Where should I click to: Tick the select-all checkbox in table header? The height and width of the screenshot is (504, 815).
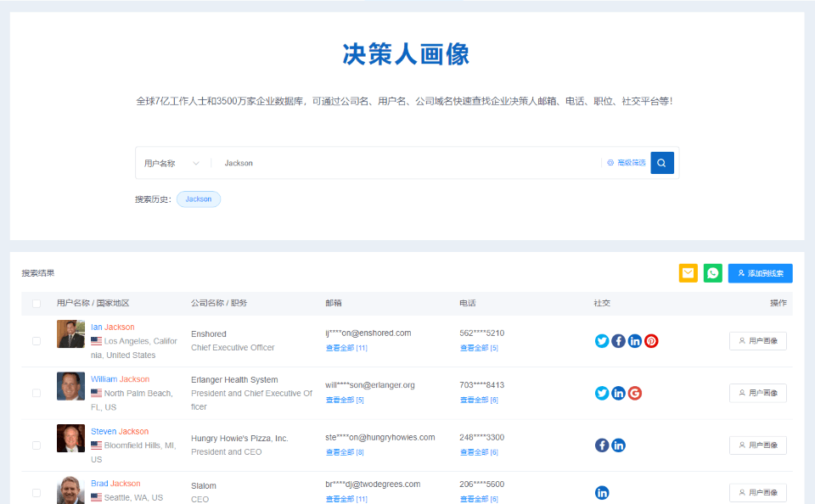[37, 303]
